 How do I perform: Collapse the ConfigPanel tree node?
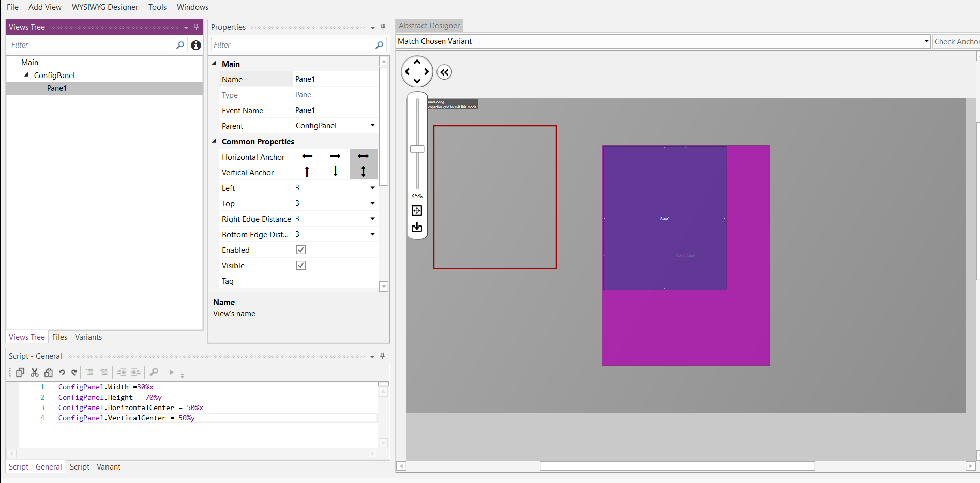click(26, 75)
